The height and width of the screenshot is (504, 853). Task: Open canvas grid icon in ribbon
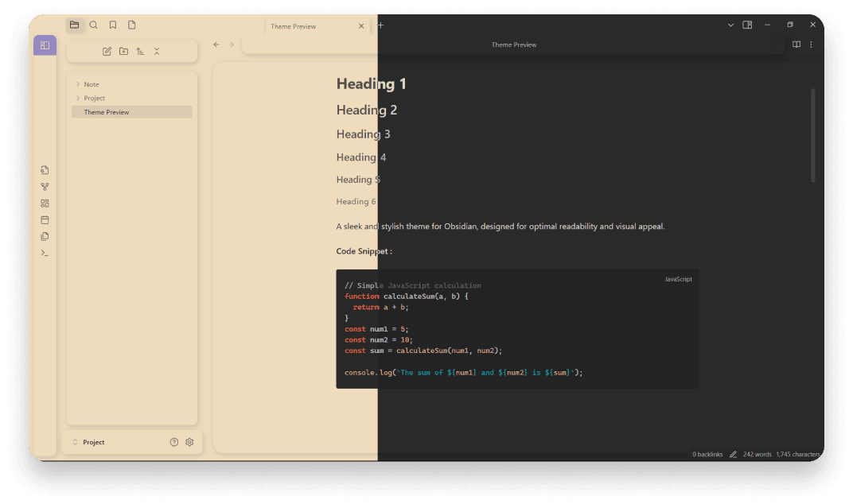45,204
